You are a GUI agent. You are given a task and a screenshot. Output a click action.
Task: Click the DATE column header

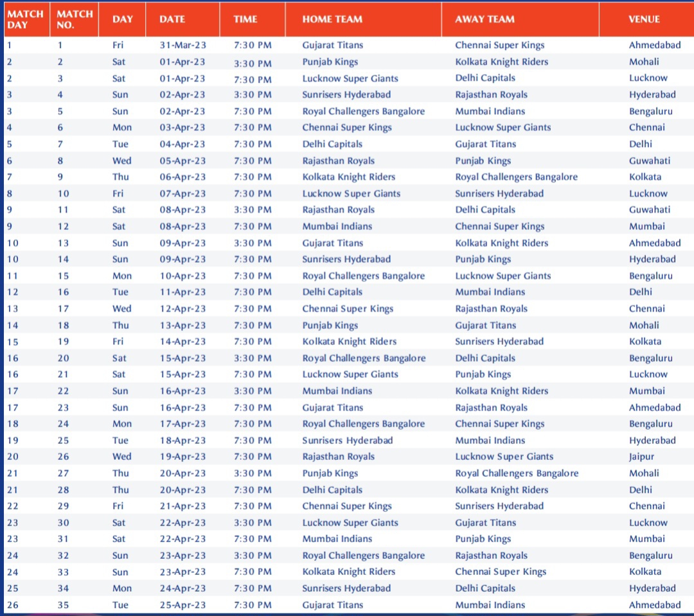click(172, 19)
